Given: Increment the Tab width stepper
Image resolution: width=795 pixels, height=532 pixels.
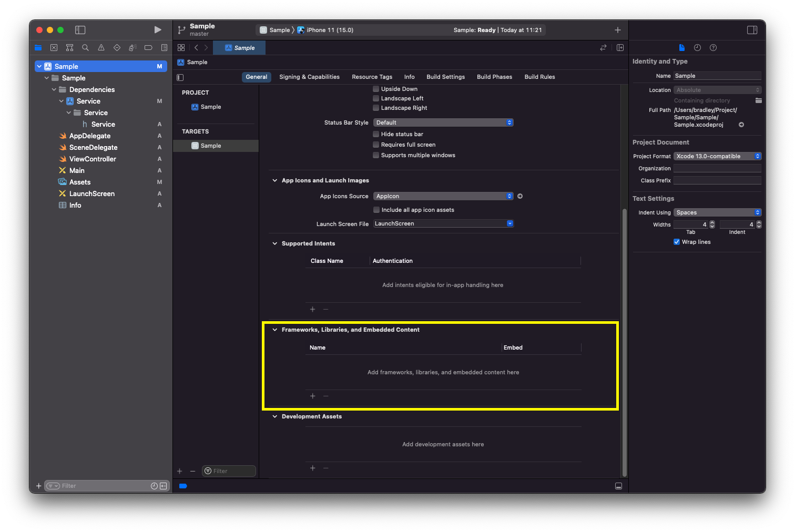Looking at the screenshot, I should pos(712,223).
